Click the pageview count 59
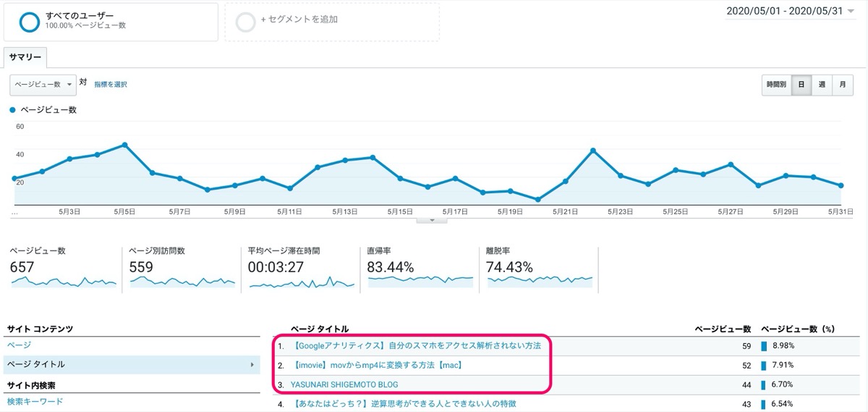 coord(746,345)
